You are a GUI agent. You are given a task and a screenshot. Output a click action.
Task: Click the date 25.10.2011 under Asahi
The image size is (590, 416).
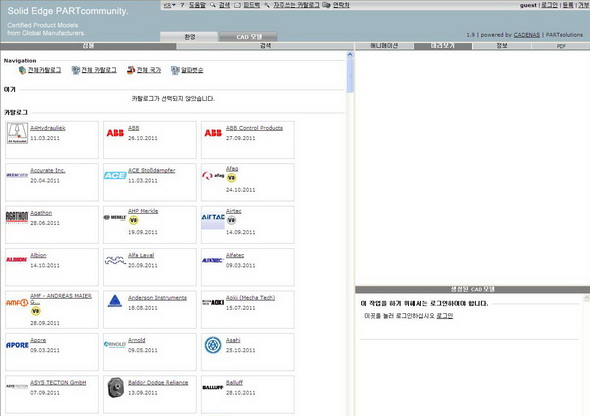pos(240,350)
